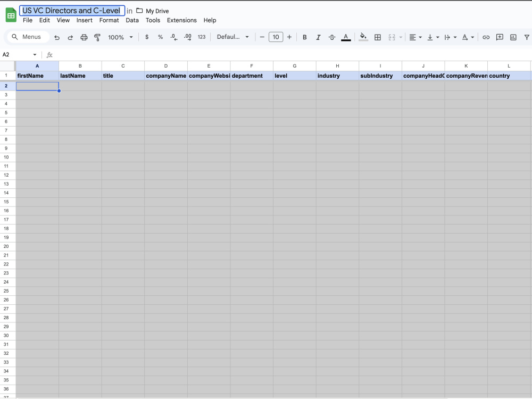Select column A header
This screenshot has height=399, width=532.
(x=37, y=66)
